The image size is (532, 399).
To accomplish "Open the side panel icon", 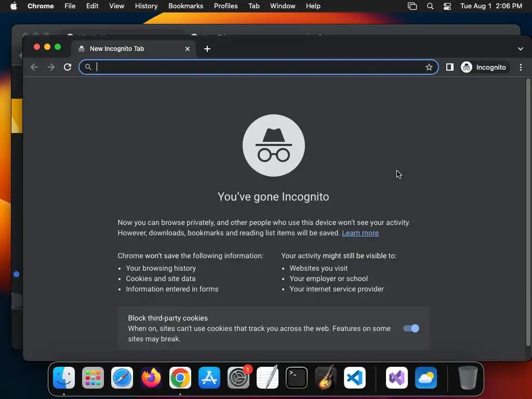I will pos(449,67).
